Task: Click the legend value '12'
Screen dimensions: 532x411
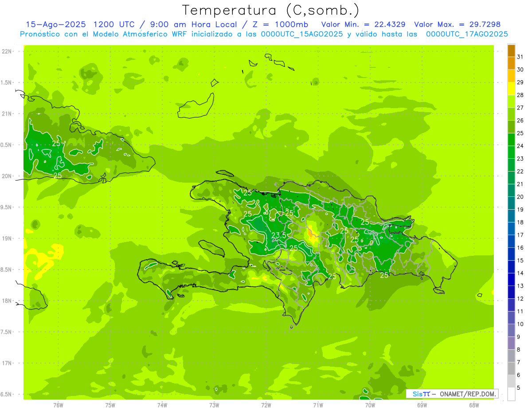Action: [520, 298]
